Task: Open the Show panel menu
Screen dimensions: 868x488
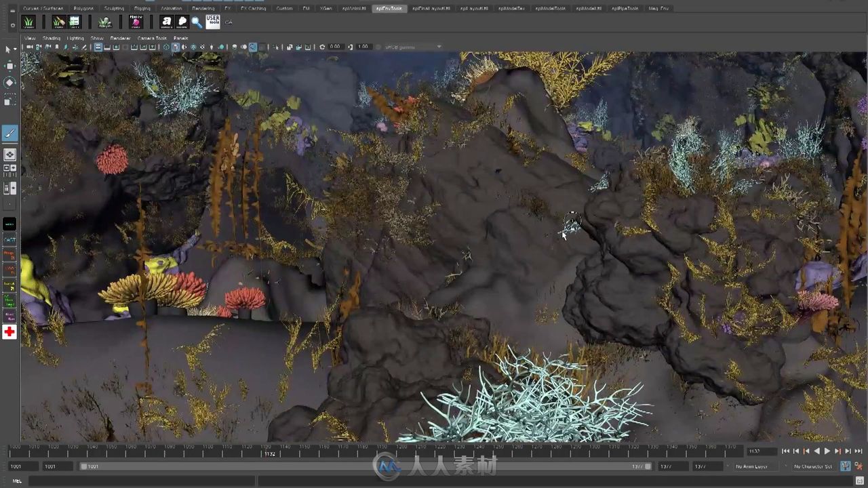Action: 97,38
